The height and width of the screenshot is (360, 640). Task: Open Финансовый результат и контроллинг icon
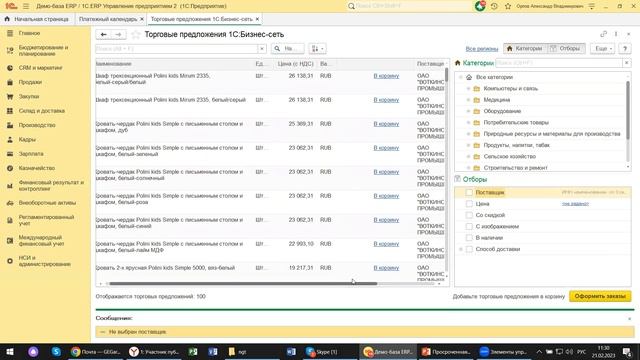click(10, 186)
